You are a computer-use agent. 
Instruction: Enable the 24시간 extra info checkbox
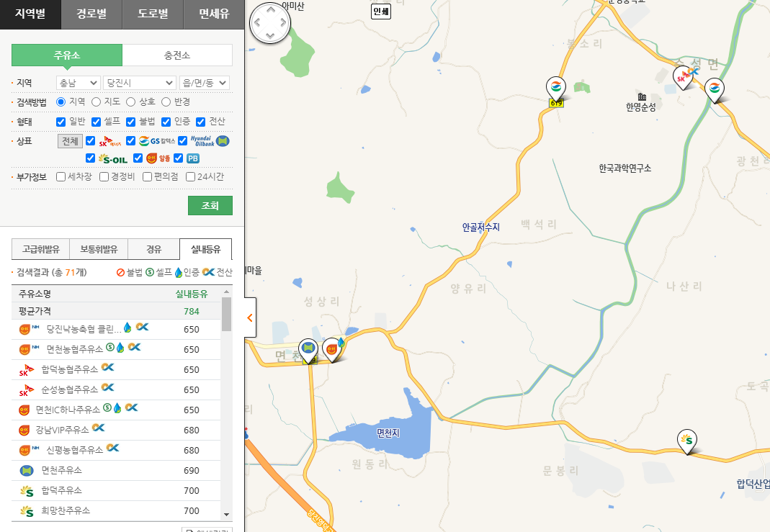coord(191,176)
